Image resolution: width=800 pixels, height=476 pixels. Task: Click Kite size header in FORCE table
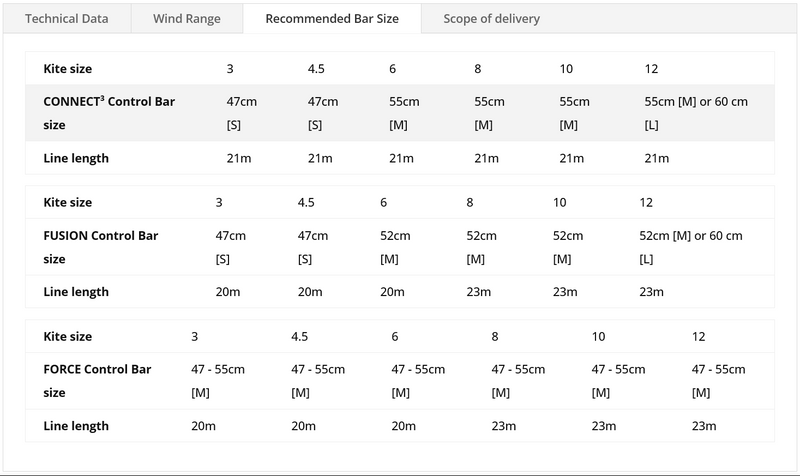tap(68, 336)
